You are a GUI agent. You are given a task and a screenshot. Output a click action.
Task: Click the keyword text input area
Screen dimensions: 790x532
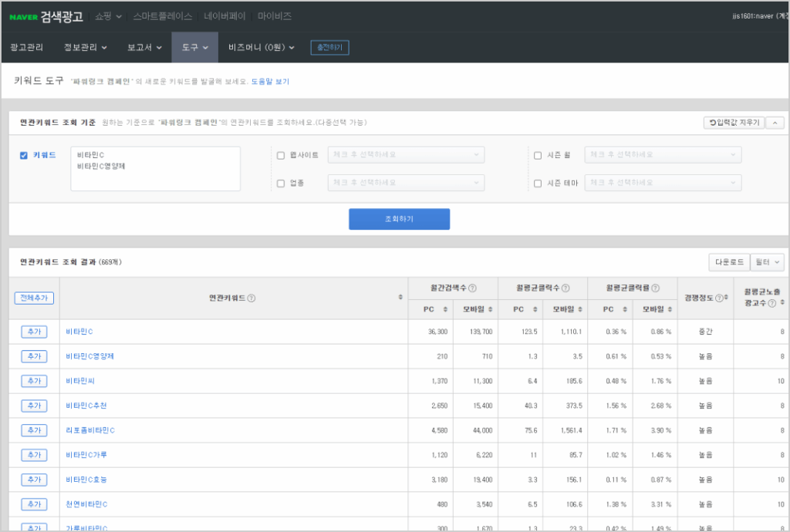[155, 168]
